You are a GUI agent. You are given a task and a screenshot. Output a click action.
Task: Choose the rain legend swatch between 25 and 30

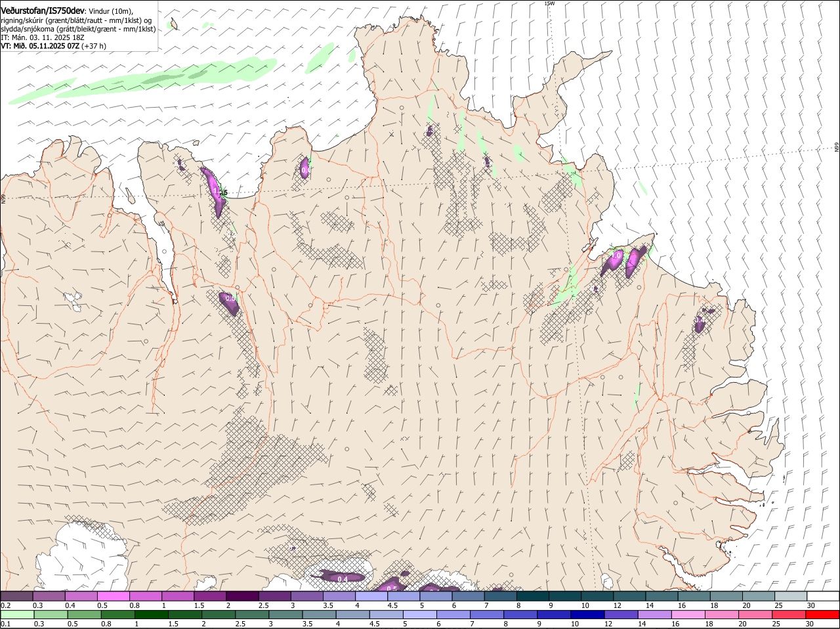pos(787,615)
